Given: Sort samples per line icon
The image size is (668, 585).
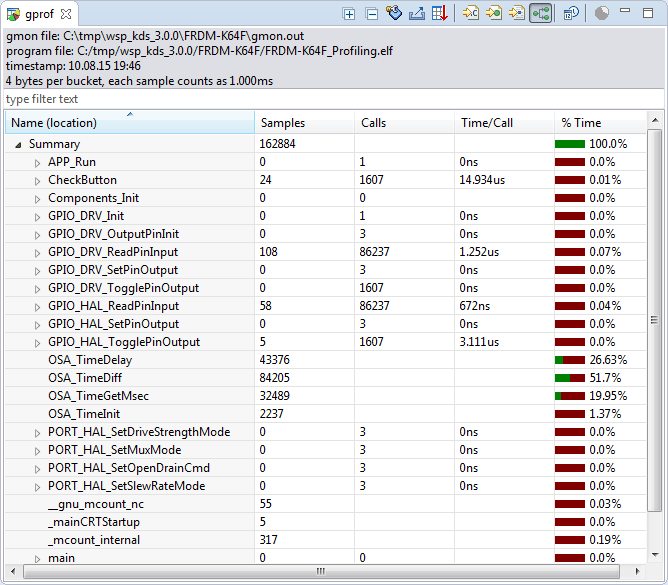Looking at the screenshot, I should 517,13.
